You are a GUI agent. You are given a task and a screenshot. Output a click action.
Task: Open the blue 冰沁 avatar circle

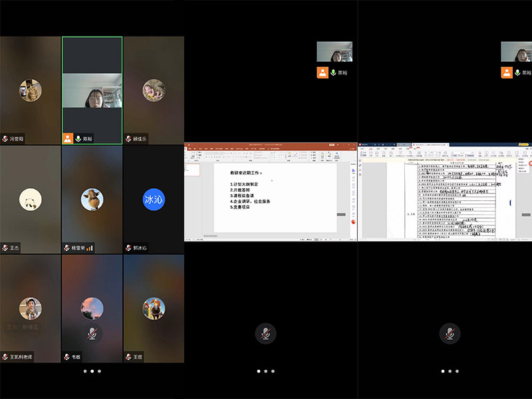point(154,199)
